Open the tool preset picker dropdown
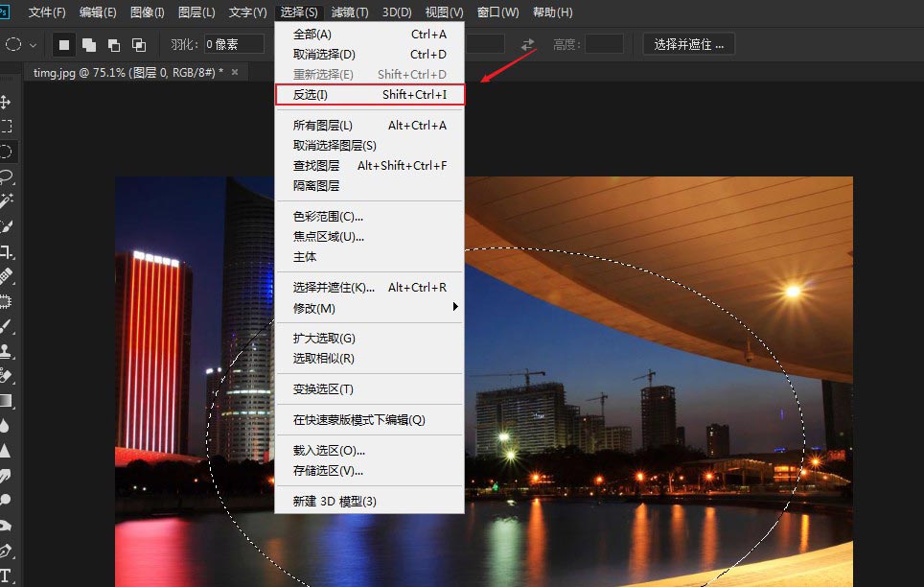This screenshot has width=924, height=587. tap(33, 43)
